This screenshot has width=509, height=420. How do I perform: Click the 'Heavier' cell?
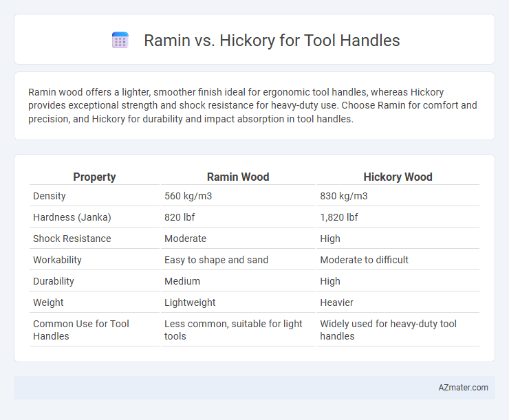point(336,302)
